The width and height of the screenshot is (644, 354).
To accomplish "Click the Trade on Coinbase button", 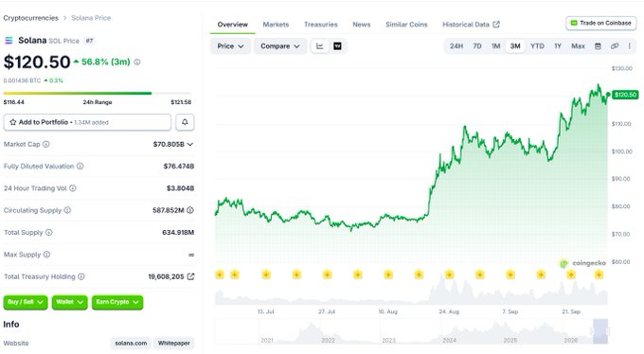I will [x=601, y=23].
